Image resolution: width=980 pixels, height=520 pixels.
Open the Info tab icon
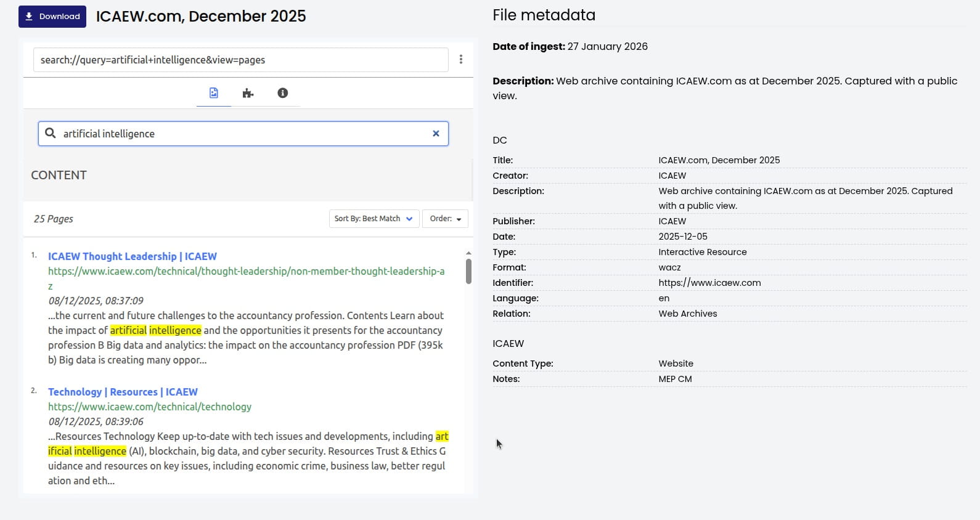point(283,93)
